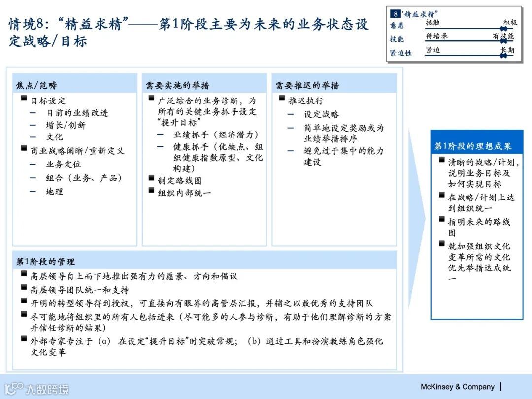Viewport: 532px width, 399px height.
Task: Select the "外部专家专注于" bullet
Action: pyautogui.click(x=206, y=346)
